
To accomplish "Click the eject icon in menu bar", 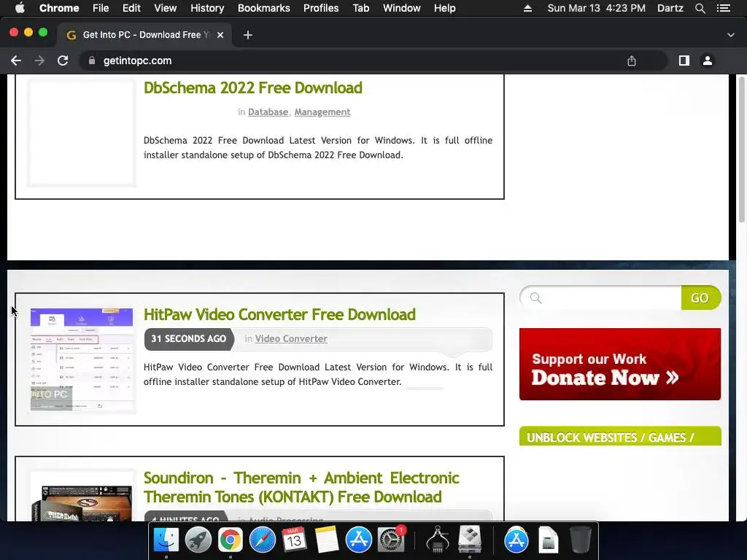I will point(527,8).
